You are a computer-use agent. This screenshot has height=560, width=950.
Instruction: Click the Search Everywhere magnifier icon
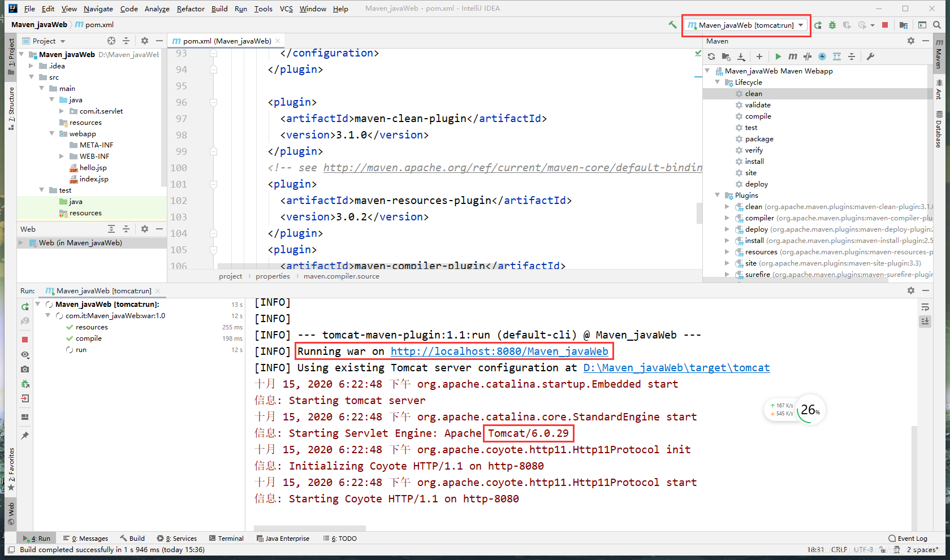937,25
